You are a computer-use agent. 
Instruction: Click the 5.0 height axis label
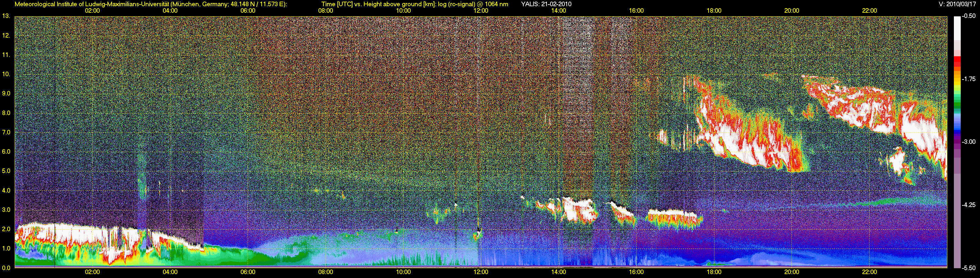[6, 171]
